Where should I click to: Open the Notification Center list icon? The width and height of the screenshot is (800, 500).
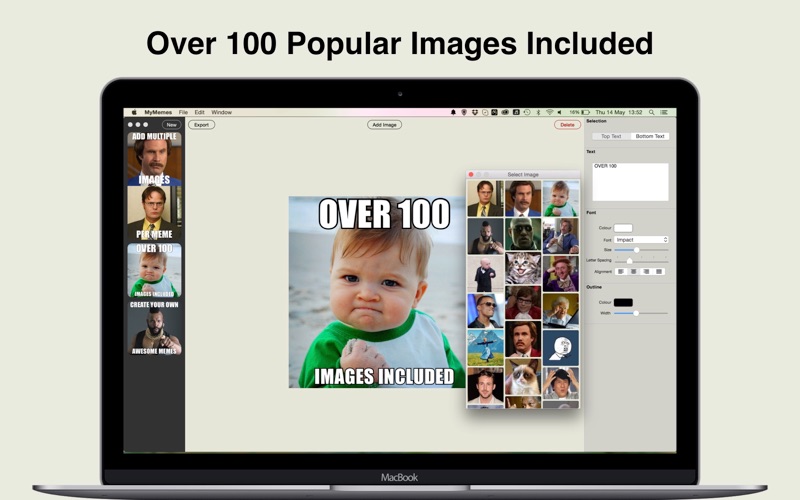[x=664, y=112]
